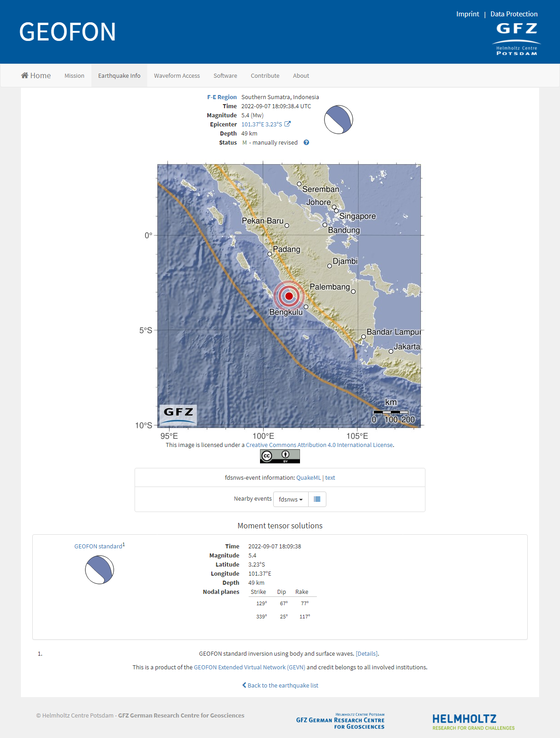
Task: Click the Rake column header
Action: (x=302, y=592)
